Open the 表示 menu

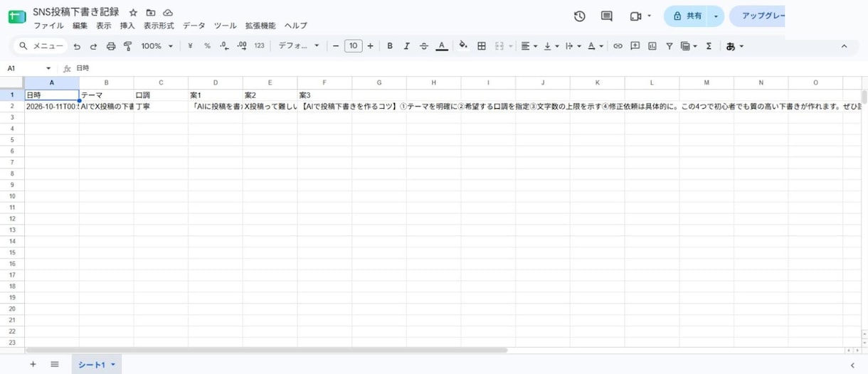tap(104, 26)
